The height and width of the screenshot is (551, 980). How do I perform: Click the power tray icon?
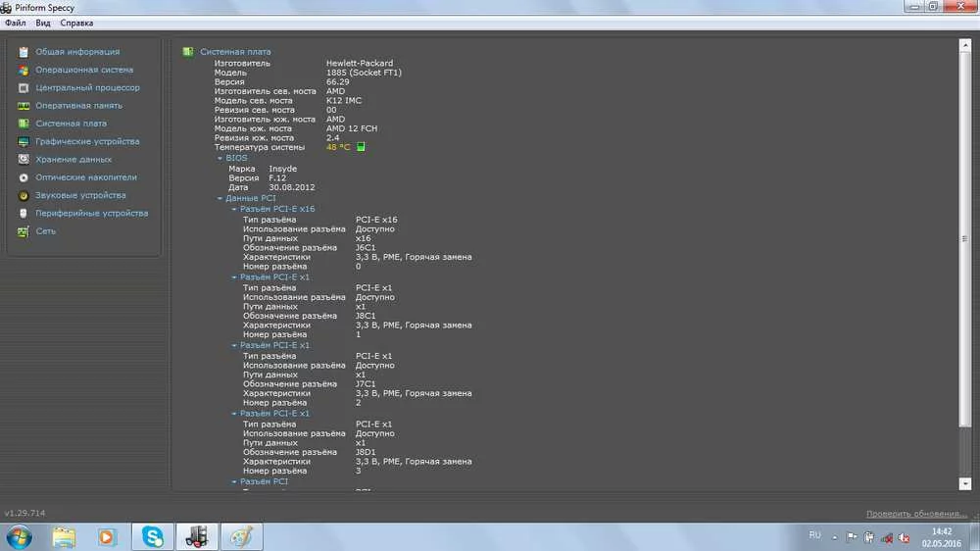click(869, 537)
